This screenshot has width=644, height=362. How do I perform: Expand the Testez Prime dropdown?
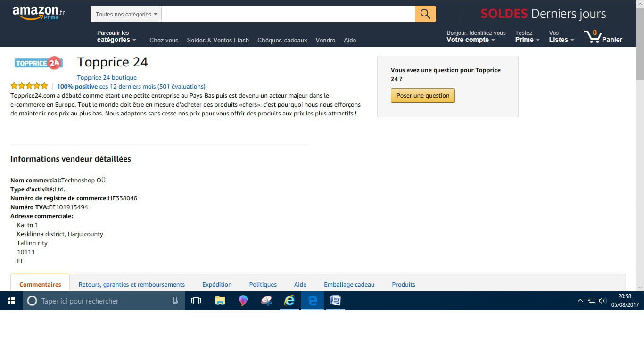pyautogui.click(x=527, y=36)
